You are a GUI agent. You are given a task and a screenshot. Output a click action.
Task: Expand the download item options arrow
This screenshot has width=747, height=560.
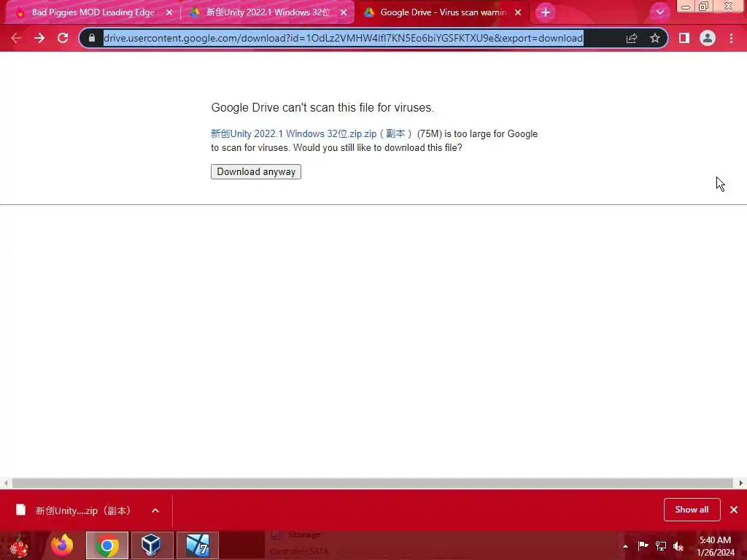click(x=155, y=510)
